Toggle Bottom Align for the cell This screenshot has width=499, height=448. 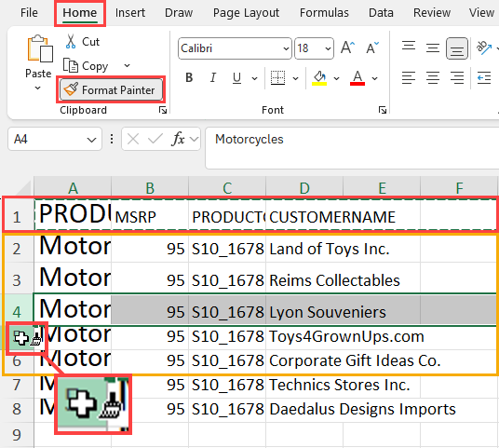(x=457, y=48)
